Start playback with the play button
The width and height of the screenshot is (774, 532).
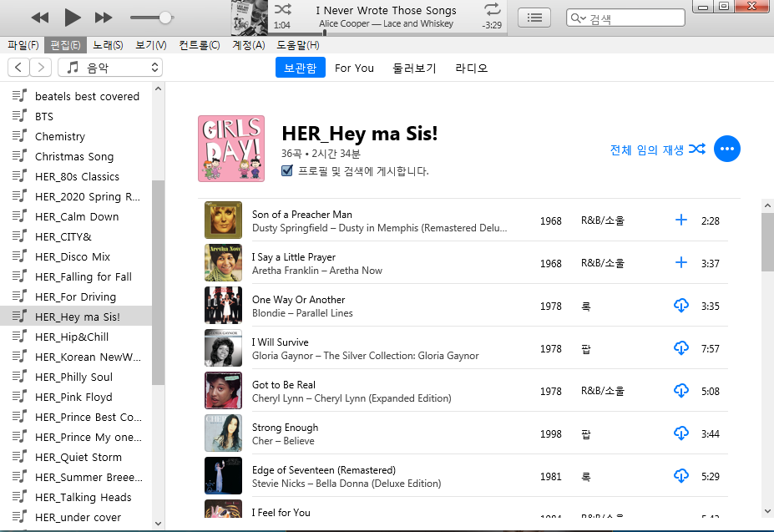click(72, 18)
